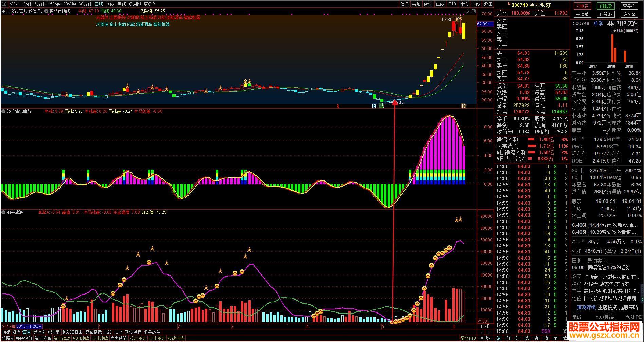This screenshot has height=342, width=644.
Task: Open the 机构攻略 tab
Action: coord(81,338)
